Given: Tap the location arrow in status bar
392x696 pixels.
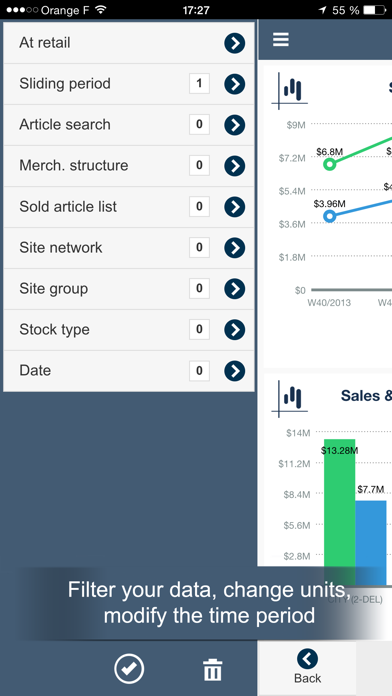Looking at the screenshot, I should click(322, 10).
